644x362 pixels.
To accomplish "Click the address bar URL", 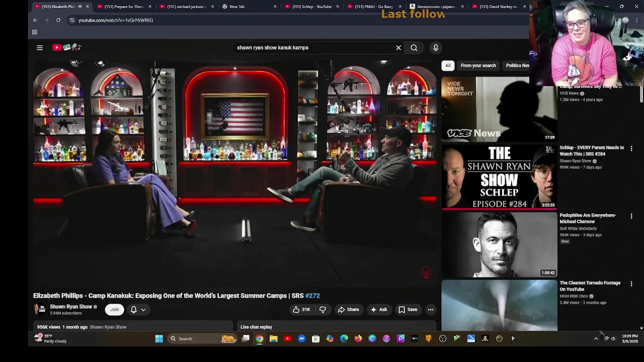I will pyautogui.click(x=116, y=20).
